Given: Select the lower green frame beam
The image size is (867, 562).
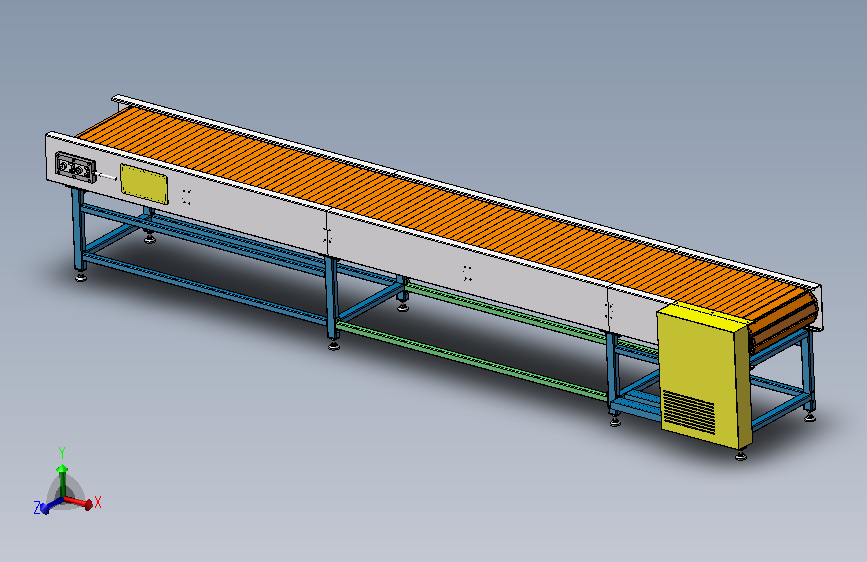Looking at the screenshot, I should point(472,360).
